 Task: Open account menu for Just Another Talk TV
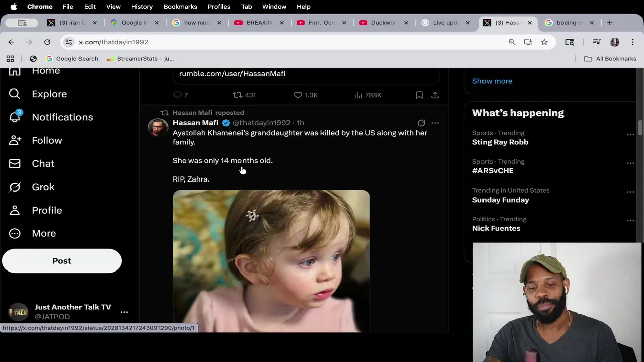(x=124, y=312)
